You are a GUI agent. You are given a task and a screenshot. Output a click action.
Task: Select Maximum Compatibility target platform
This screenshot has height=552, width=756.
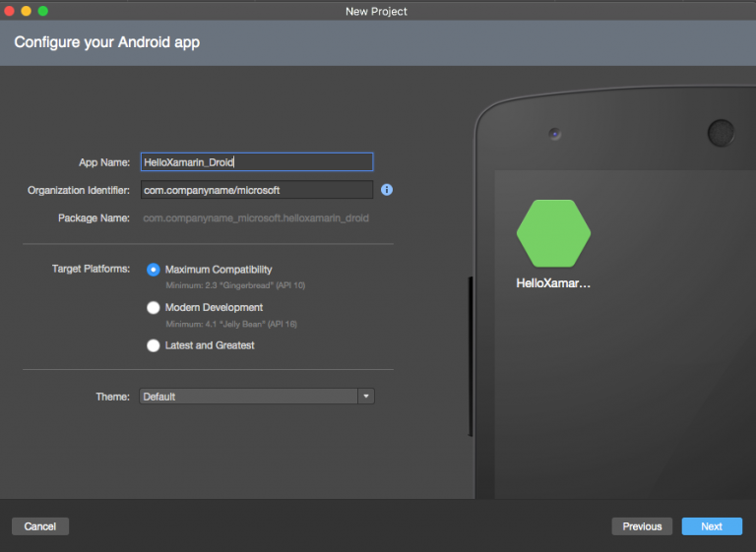point(154,270)
